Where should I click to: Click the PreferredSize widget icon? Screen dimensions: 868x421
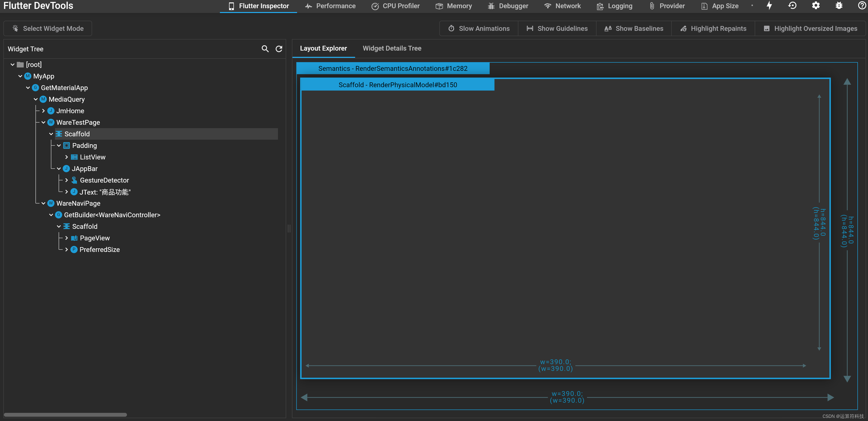coord(74,250)
